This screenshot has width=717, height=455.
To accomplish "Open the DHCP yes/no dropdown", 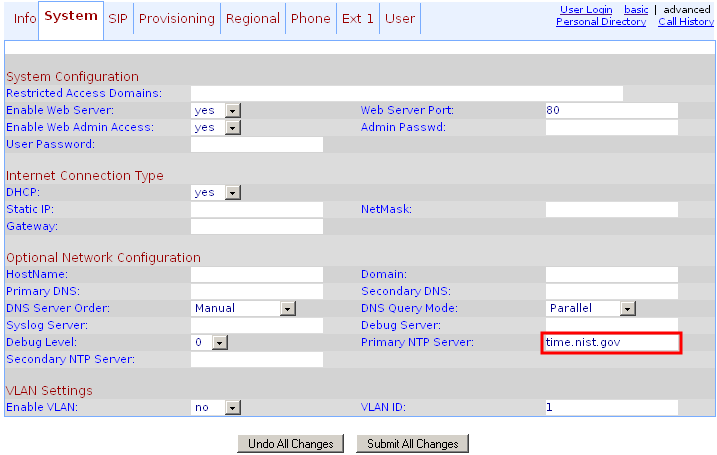I will pyautogui.click(x=217, y=192).
